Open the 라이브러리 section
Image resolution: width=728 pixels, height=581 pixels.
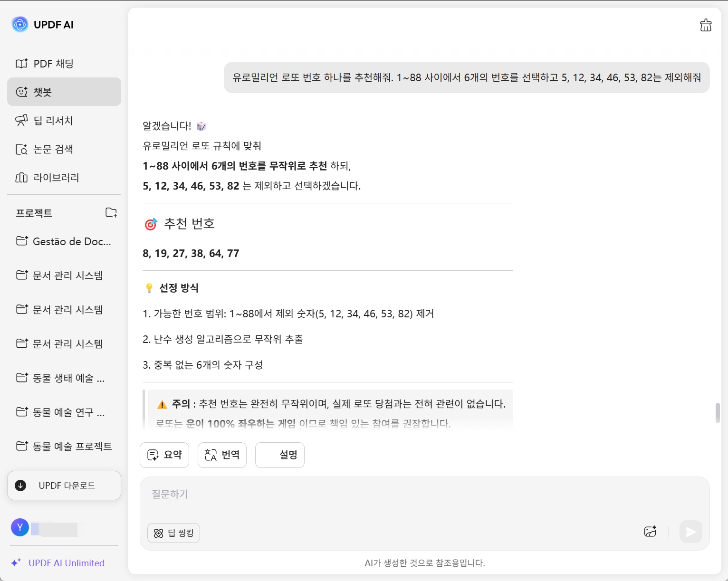point(64,178)
